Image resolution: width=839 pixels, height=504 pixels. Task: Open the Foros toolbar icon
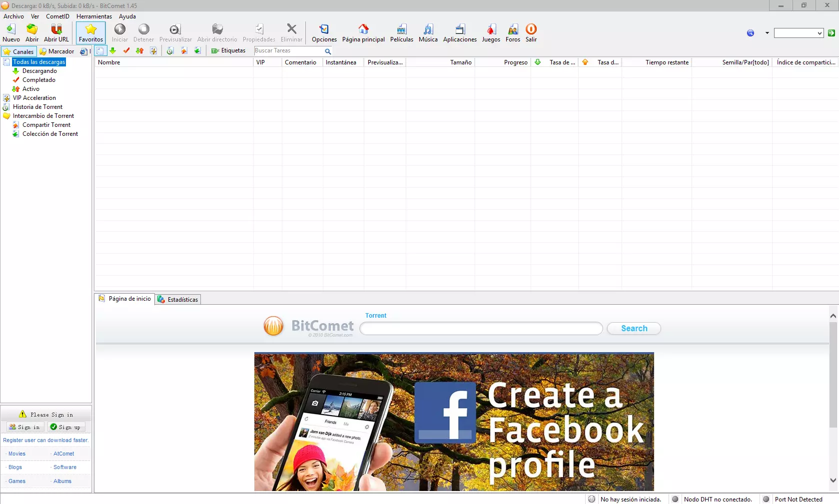(513, 33)
